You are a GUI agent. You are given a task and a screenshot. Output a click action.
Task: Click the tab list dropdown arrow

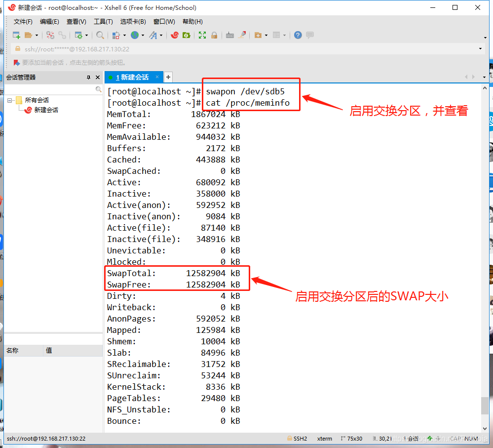484,77
